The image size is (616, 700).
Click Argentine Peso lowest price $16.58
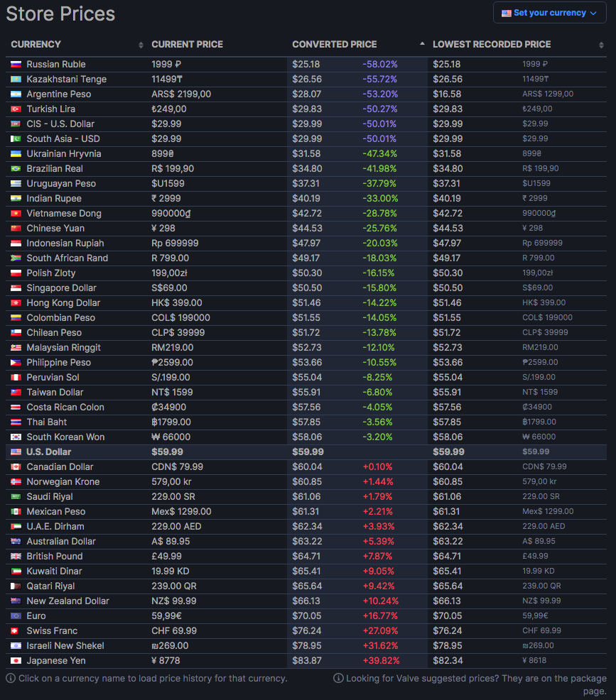click(x=447, y=94)
